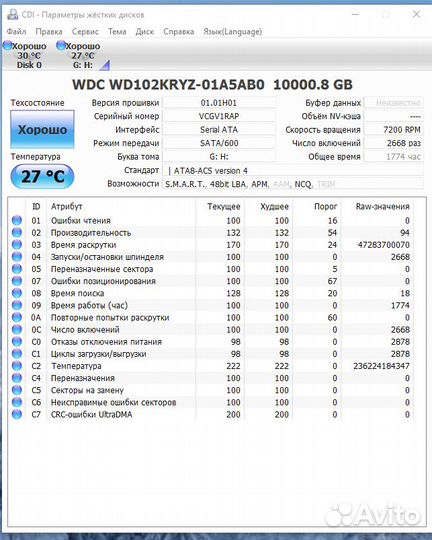Open the Файл menu

click(x=17, y=32)
